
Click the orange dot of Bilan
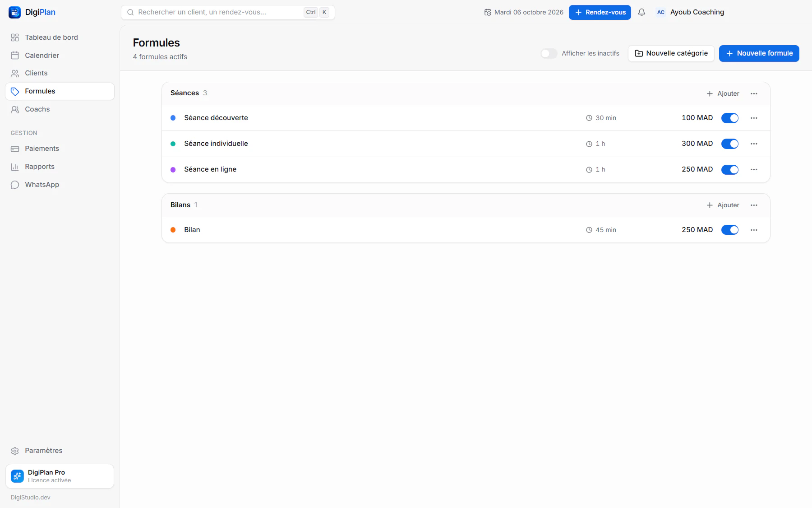tap(173, 230)
